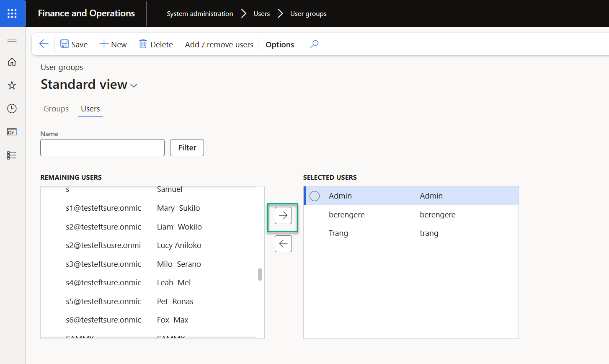Select the Leah Mel user row

(x=148, y=283)
